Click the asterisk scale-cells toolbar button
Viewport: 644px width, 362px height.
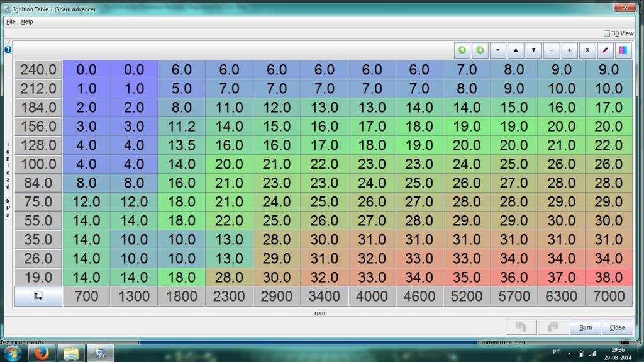coord(587,50)
